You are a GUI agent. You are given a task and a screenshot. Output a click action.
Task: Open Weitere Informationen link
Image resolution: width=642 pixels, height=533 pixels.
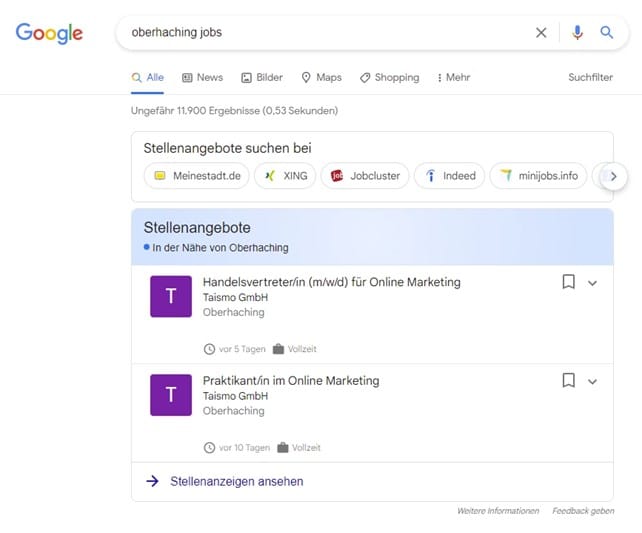(498, 511)
